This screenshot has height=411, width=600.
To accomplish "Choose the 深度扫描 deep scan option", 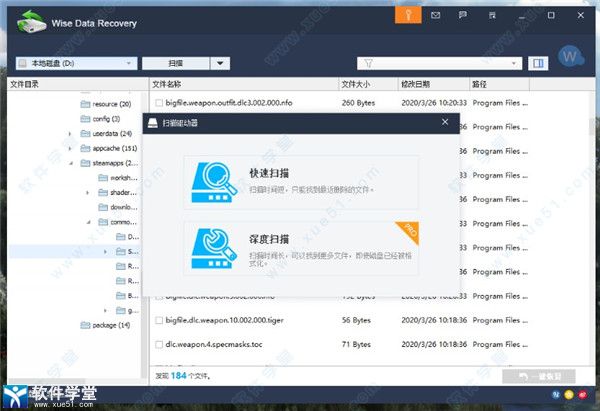I will point(301,248).
